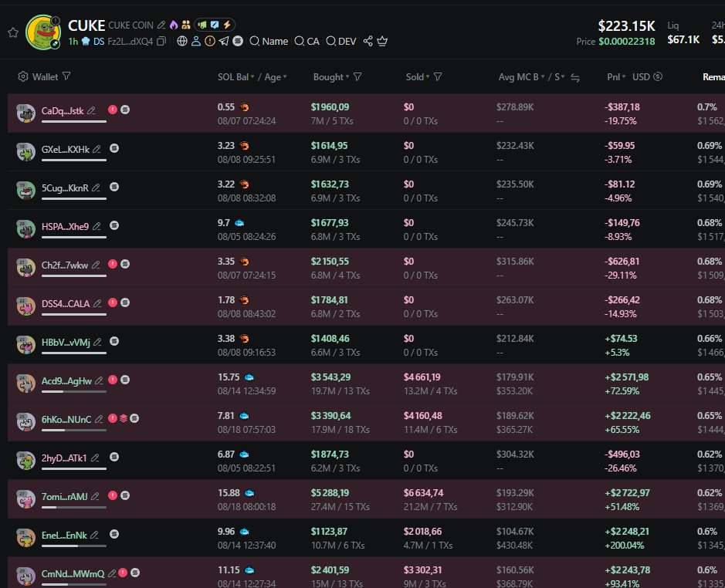Click the fish icon beside 15.75 SOL
725x588 pixels.
click(x=249, y=377)
